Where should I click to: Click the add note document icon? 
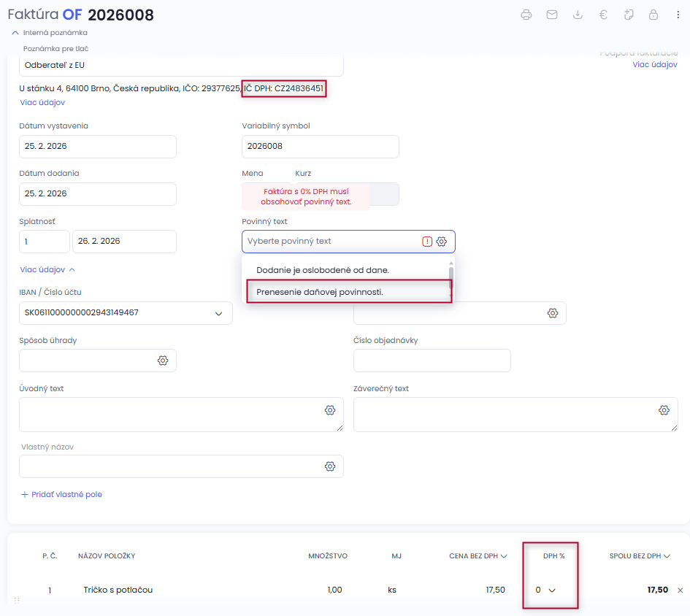[x=629, y=15]
